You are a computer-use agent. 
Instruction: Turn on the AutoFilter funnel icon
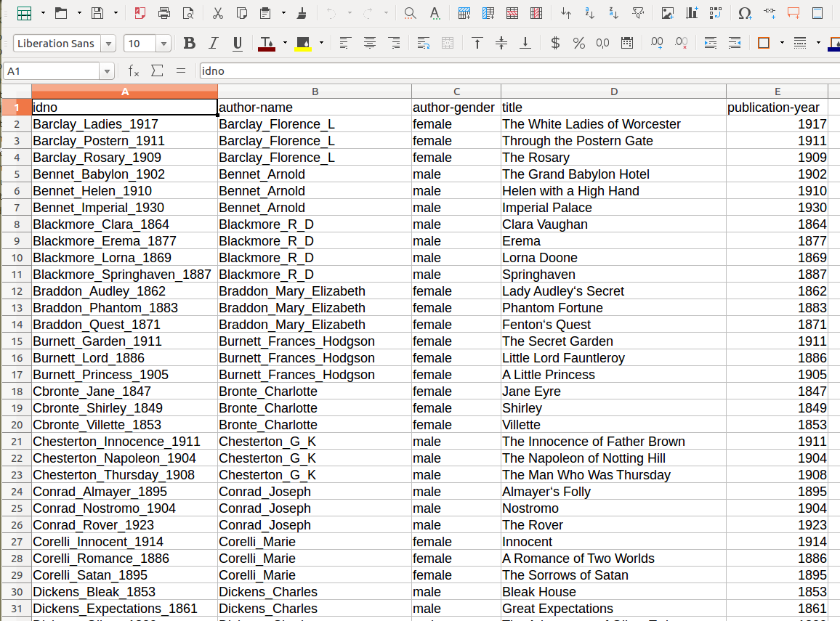[x=638, y=13]
